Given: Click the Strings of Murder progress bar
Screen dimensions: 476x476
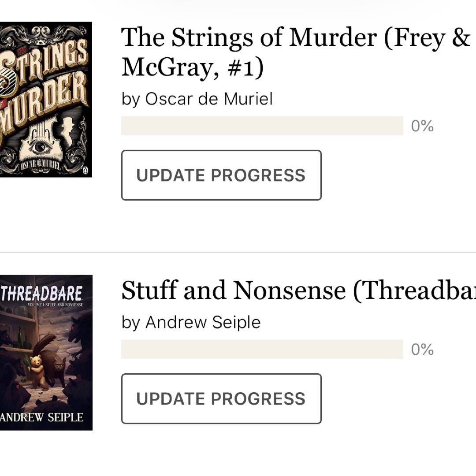Looking at the screenshot, I should [262, 126].
